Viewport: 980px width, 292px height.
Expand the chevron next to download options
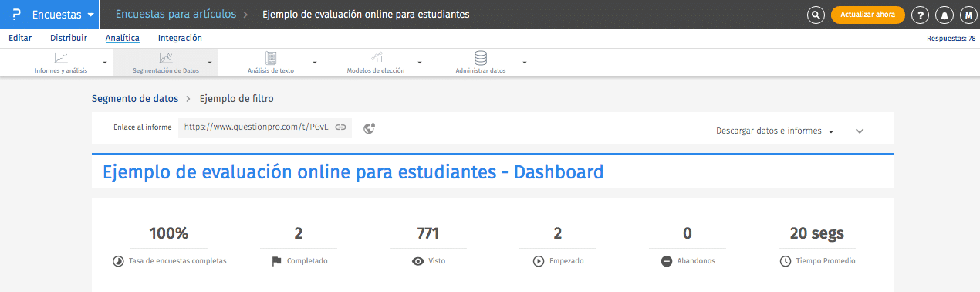(860, 131)
